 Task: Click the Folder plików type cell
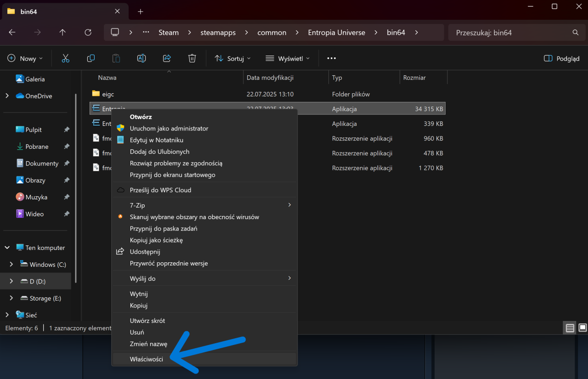coord(351,94)
